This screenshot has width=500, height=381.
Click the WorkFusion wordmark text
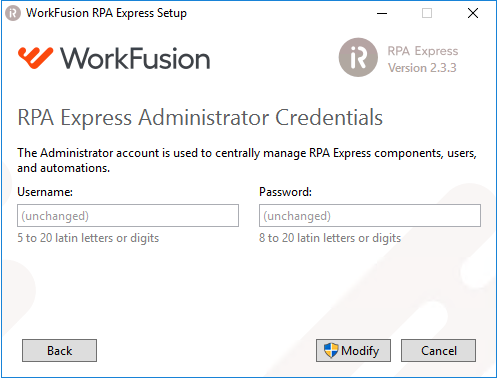135,58
